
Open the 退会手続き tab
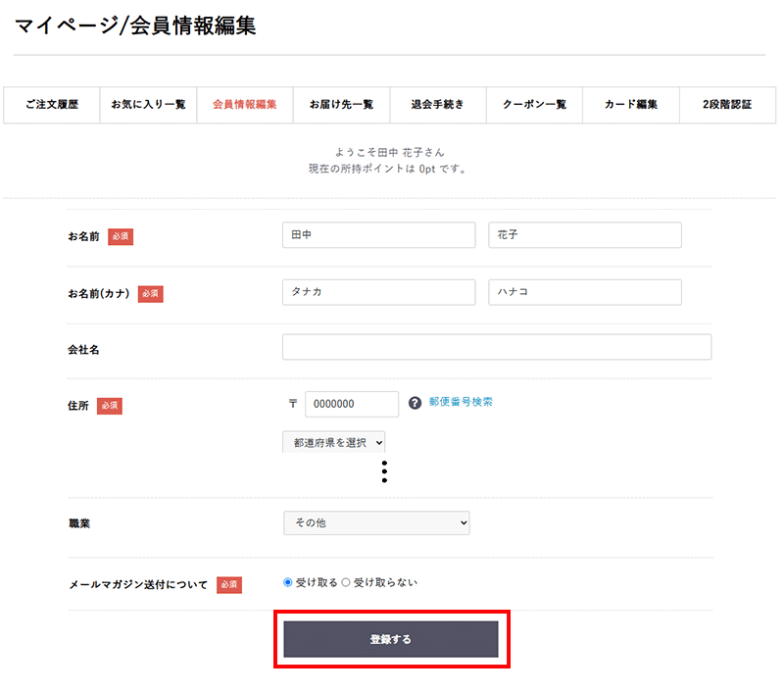tap(437, 105)
